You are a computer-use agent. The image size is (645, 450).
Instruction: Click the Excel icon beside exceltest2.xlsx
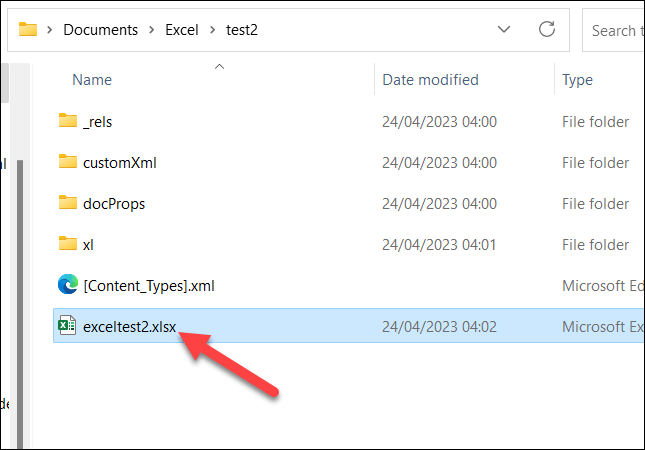pos(68,326)
